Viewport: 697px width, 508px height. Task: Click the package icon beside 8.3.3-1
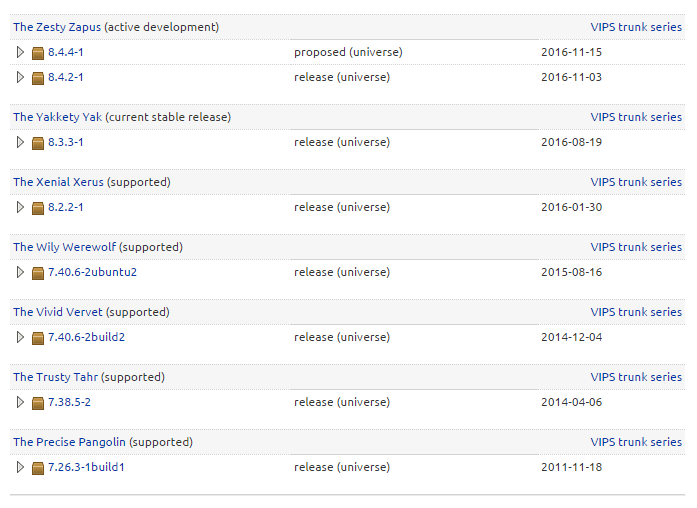[x=38, y=143]
